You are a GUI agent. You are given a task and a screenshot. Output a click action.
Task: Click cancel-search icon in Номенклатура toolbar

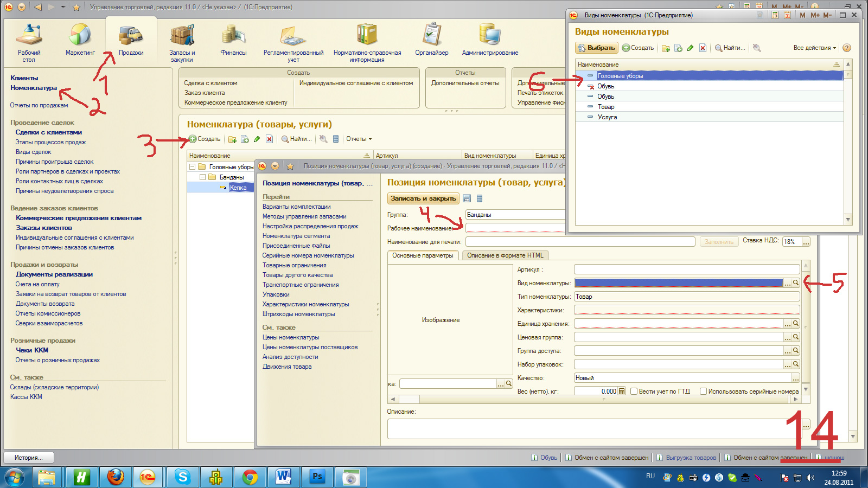click(323, 139)
